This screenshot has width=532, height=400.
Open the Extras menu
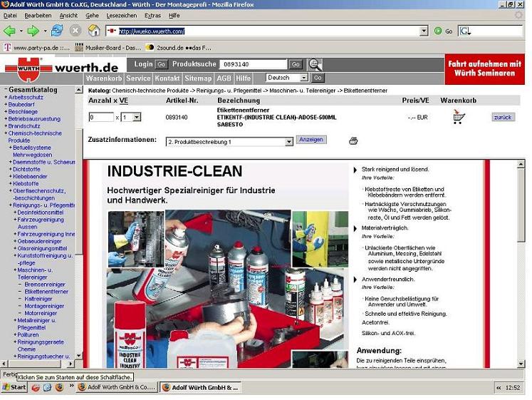(x=152, y=16)
